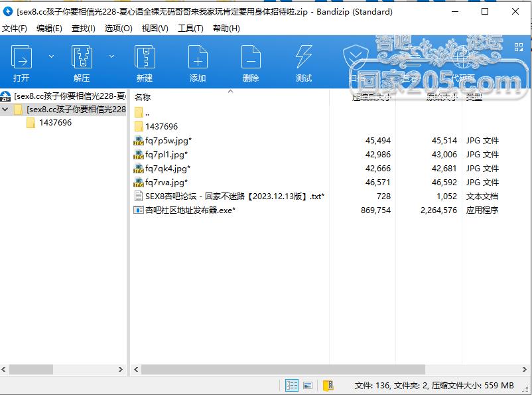Viewport: 532px width, 395px height.
Task: Click original size 2,264,576
Action: click(x=438, y=210)
